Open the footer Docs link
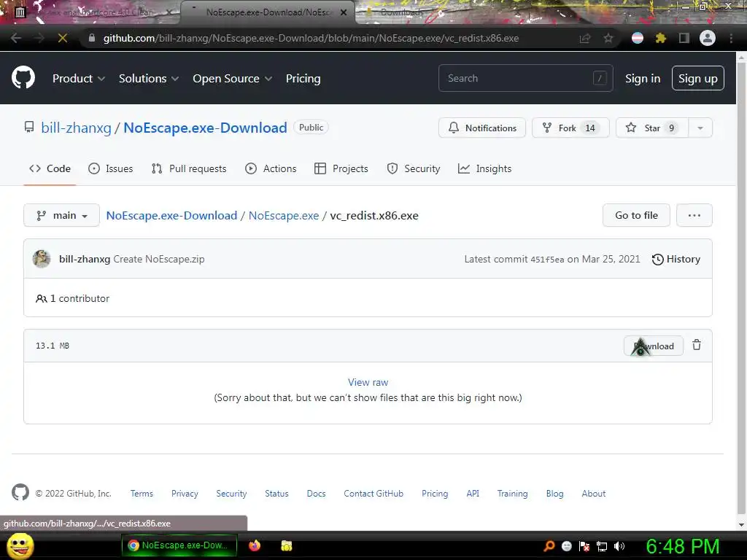 click(x=317, y=494)
